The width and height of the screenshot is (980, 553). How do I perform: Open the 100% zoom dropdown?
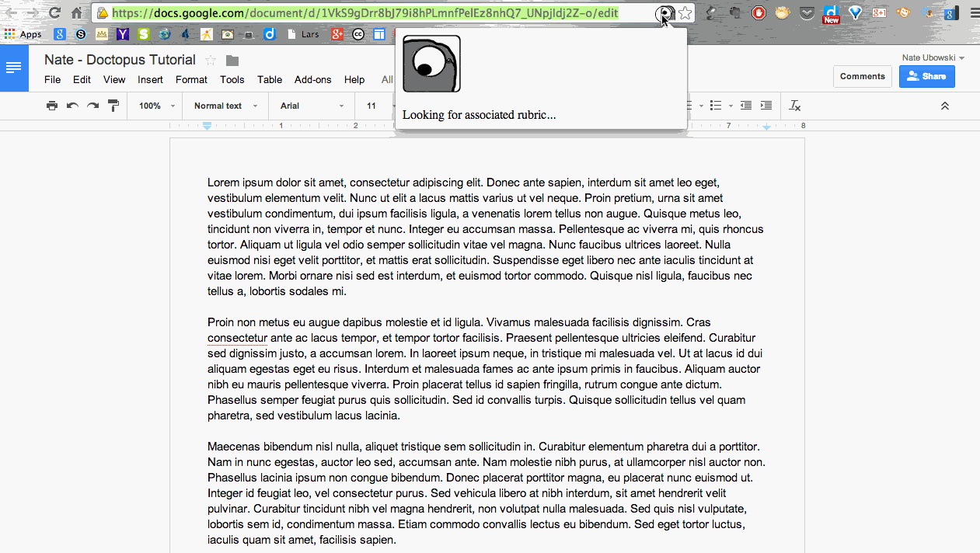[x=157, y=106]
